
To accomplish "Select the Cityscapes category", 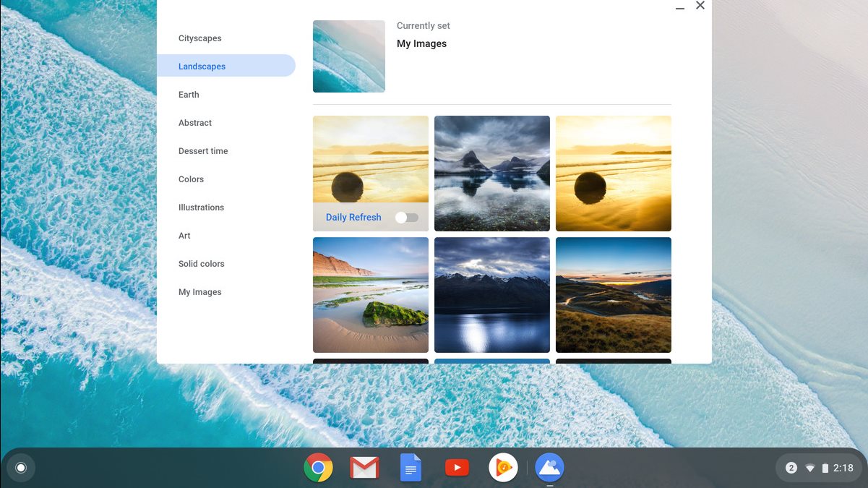I will (x=200, y=38).
